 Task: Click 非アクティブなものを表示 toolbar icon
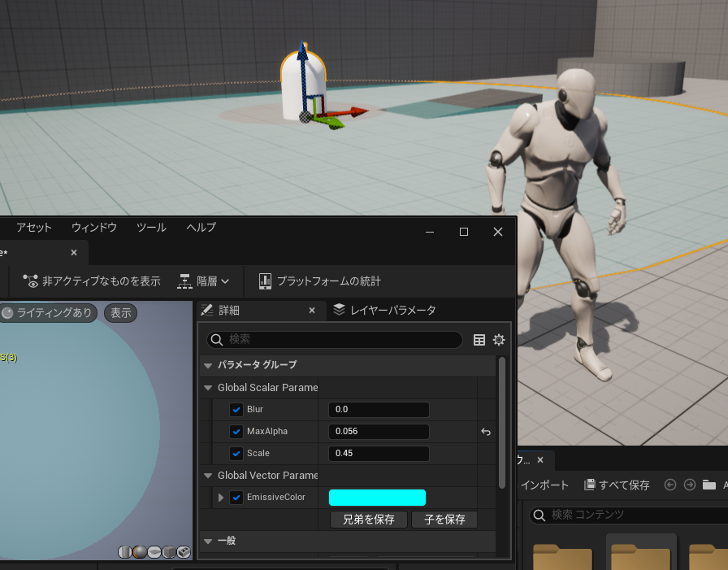click(x=31, y=281)
